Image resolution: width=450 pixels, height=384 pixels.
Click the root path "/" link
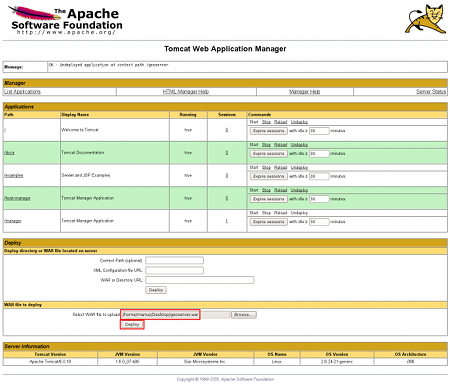5,130
